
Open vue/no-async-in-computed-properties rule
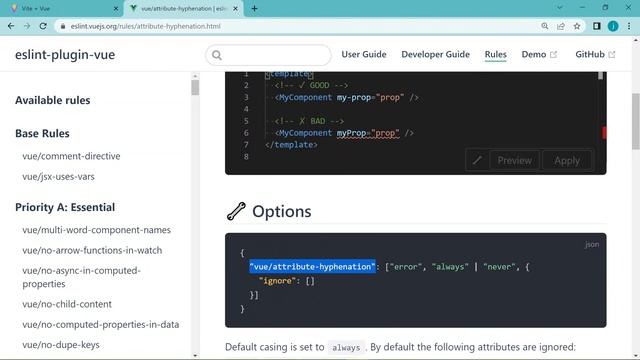[82, 277]
